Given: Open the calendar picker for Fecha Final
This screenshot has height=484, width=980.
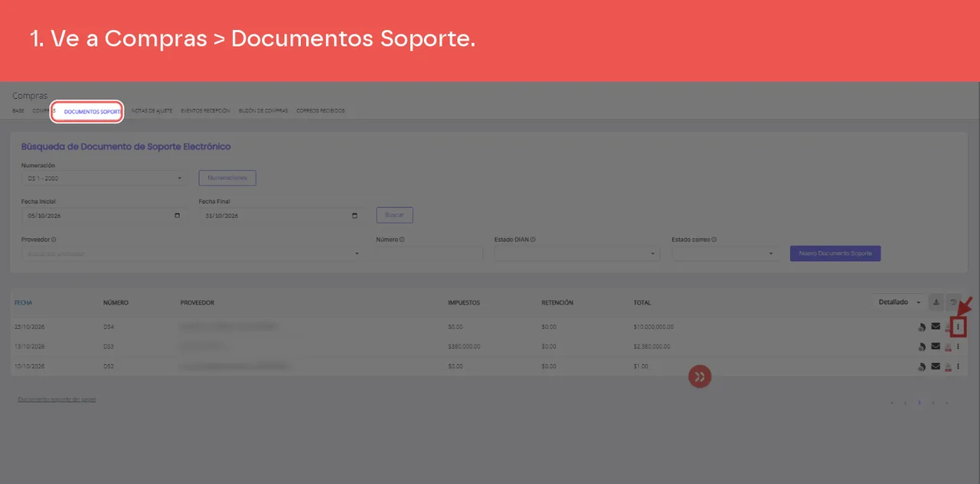Looking at the screenshot, I should pos(354,216).
